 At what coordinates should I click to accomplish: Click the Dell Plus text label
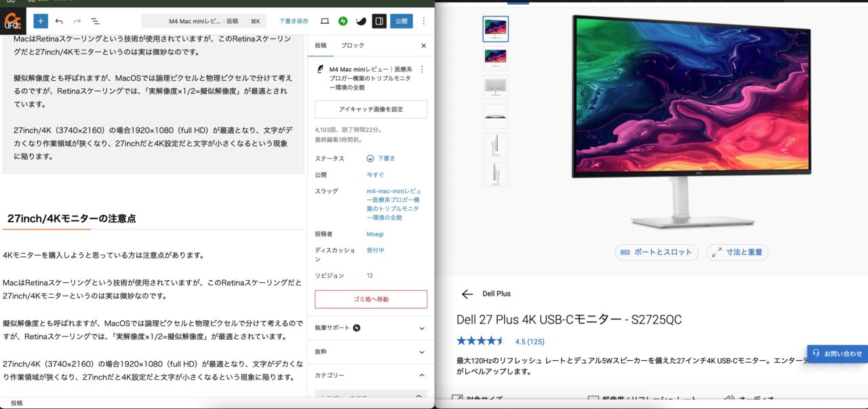496,294
